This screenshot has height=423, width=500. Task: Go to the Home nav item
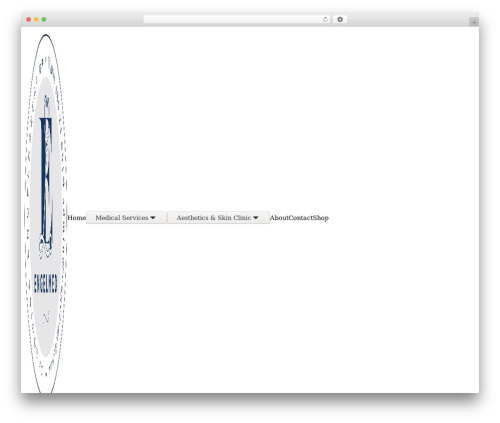pyautogui.click(x=77, y=218)
